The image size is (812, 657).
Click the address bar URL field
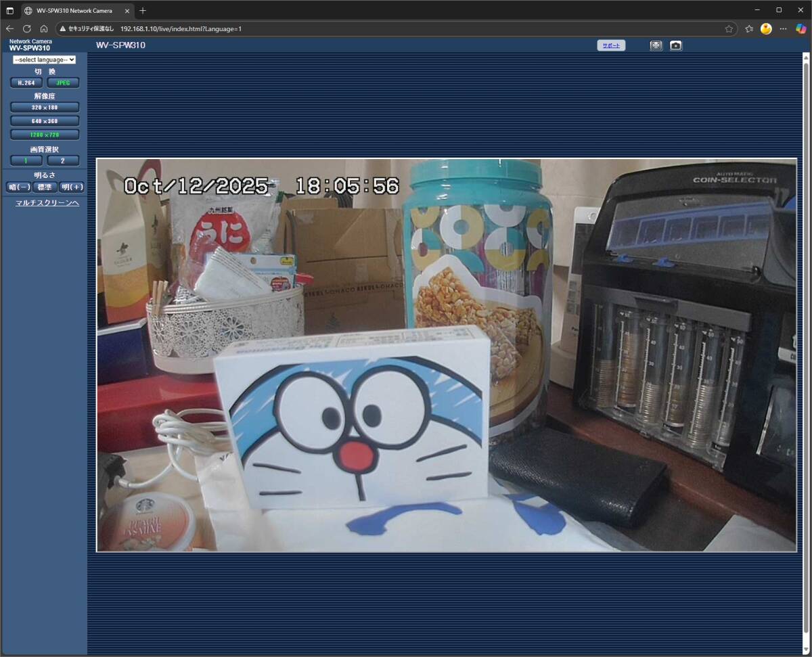coord(406,28)
